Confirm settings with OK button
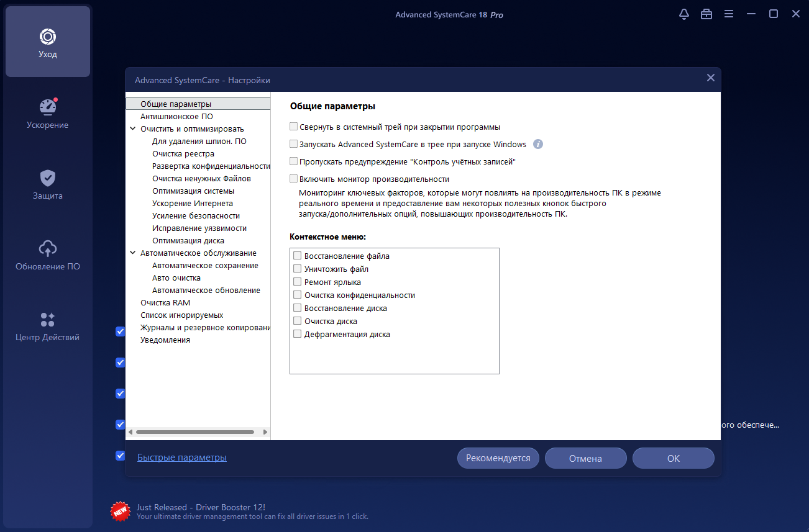Screen dimensions: 809x532 tap(674, 458)
